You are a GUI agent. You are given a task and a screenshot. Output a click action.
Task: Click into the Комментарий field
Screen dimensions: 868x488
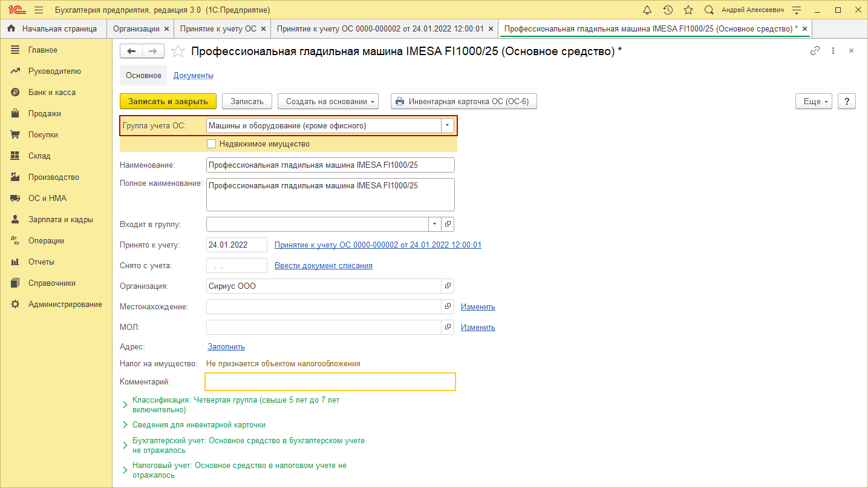click(330, 381)
